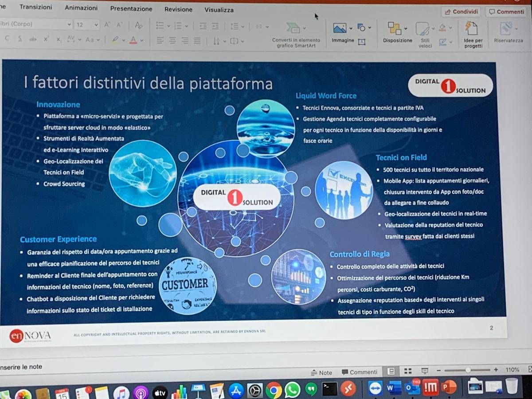Launch the App Store from Dock
The width and height of the screenshot is (532, 399).
coord(236,391)
